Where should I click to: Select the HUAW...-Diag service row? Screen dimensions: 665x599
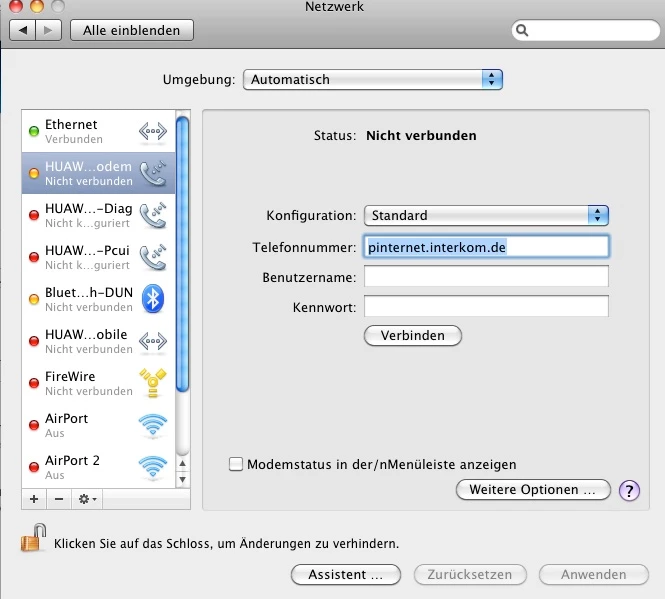tap(98, 215)
